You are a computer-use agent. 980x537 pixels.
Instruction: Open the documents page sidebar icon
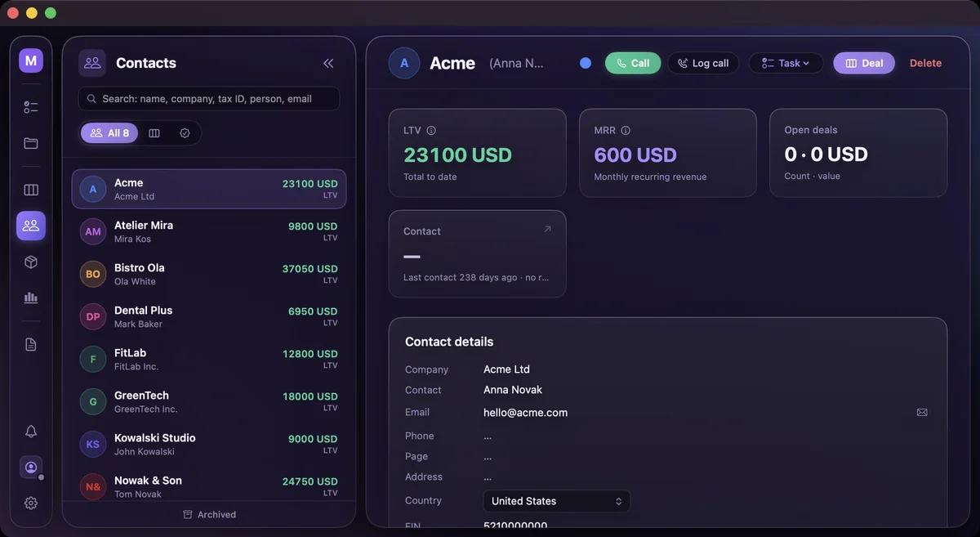tap(31, 344)
